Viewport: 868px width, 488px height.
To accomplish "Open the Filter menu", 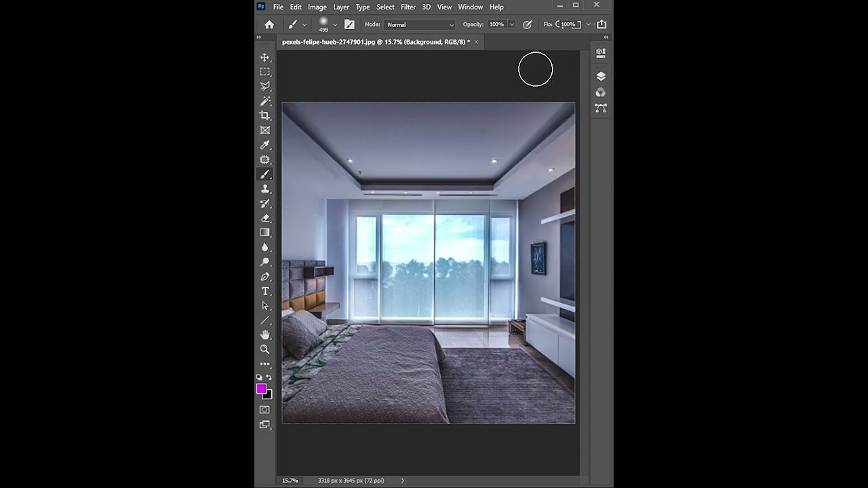I will (408, 7).
